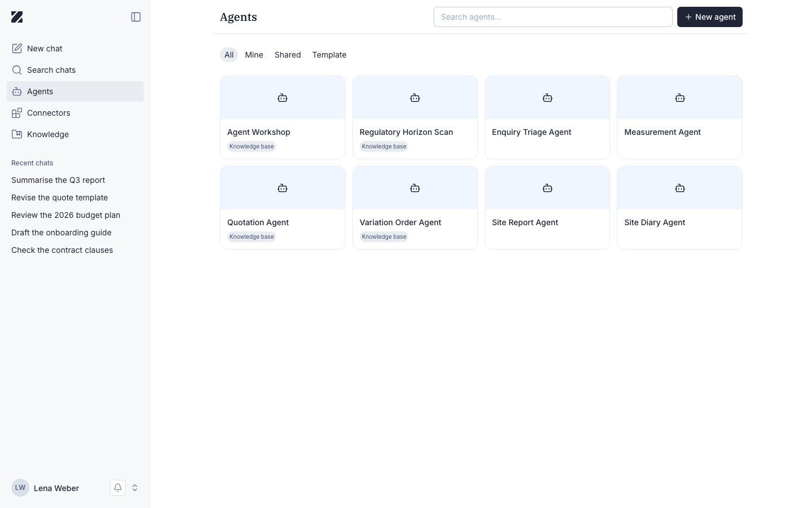This screenshot has height=508, width=812.
Task: Collapse the sidebar panel toggle icon
Action: 136,17
